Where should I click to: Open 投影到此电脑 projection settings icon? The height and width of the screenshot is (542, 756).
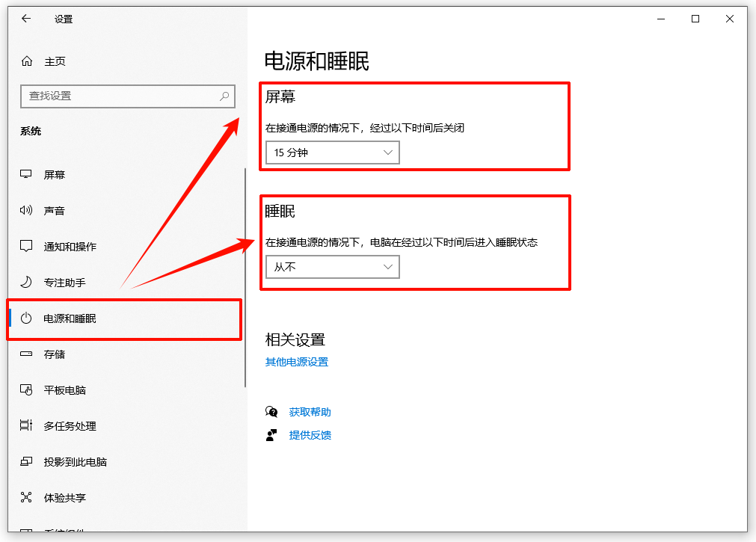pos(28,461)
